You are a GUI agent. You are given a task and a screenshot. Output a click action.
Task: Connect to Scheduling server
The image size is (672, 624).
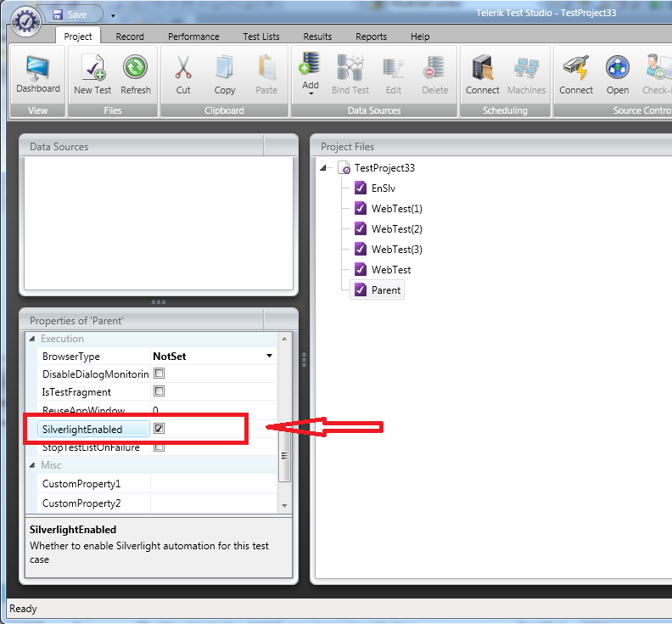pyautogui.click(x=483, y=75)
